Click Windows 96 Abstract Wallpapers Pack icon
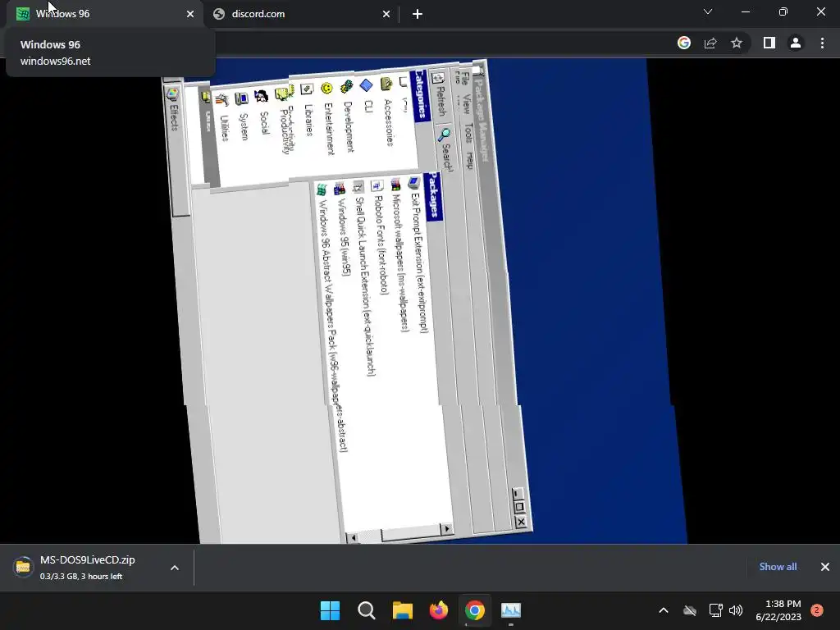Viewport: 840px width, 630px height. point(321,189)
